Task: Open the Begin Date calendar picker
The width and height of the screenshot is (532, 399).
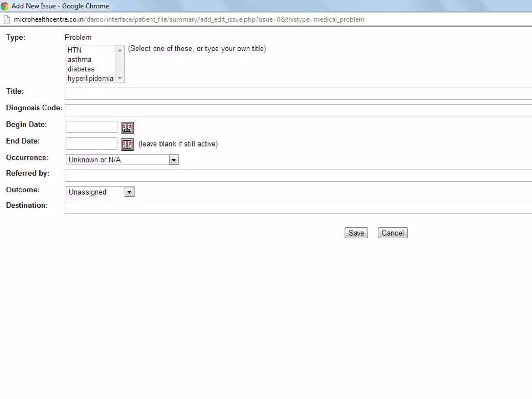Action: coord(127,128)
